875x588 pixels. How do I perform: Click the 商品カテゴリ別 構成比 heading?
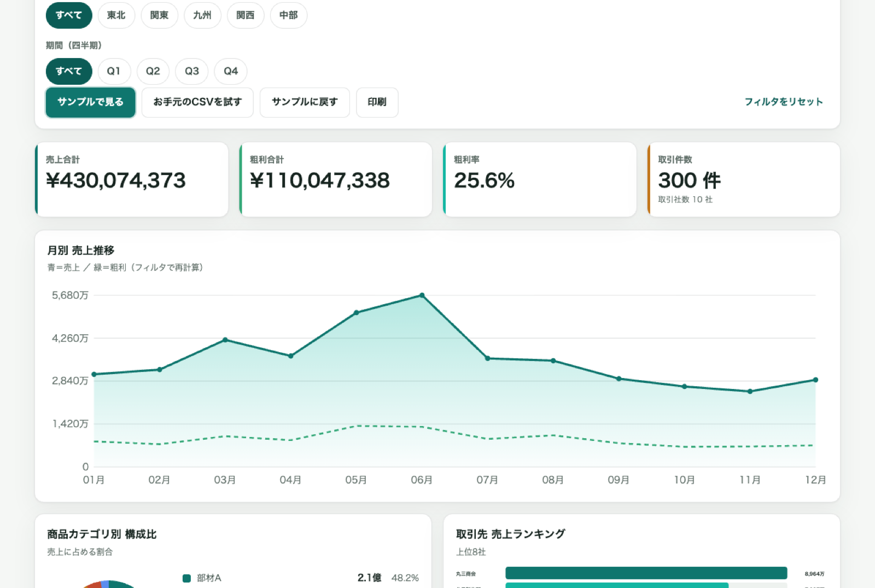(102, 534)
